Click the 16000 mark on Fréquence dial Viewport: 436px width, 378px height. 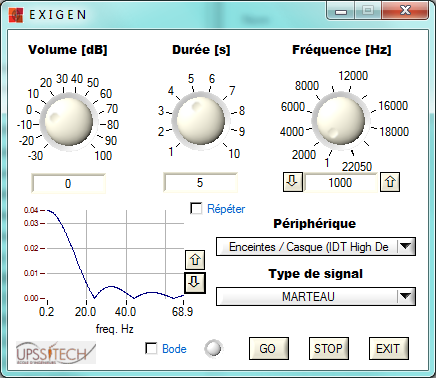(393, 106)
